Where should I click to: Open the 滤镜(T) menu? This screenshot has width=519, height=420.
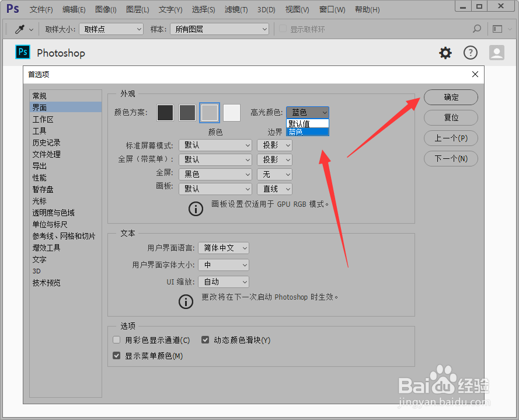[236, 9]
